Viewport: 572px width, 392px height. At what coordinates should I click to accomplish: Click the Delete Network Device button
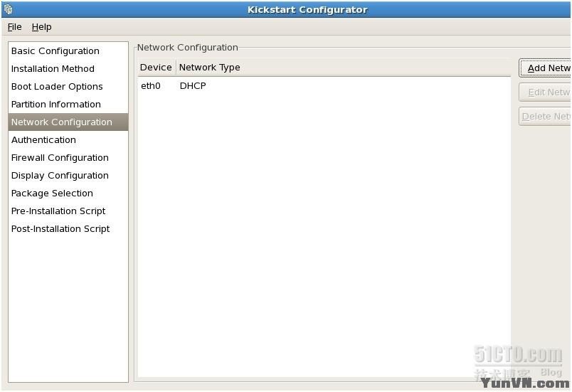(x=545, y=117)
